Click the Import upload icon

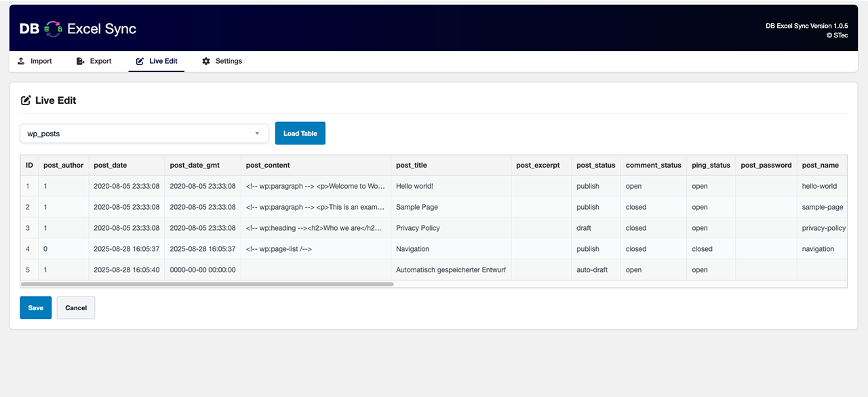click(x=22, y=61)
